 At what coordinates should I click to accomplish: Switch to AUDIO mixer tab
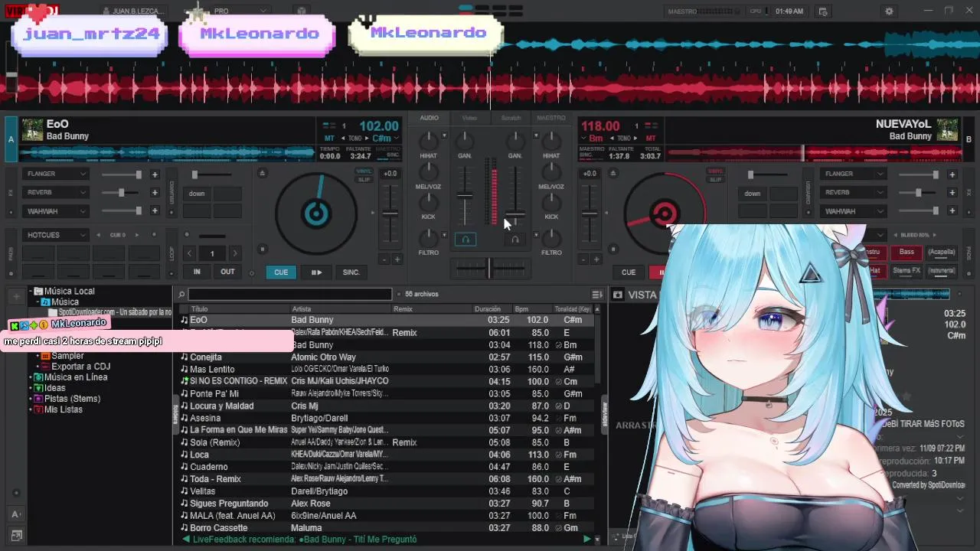tap(430, 118)
